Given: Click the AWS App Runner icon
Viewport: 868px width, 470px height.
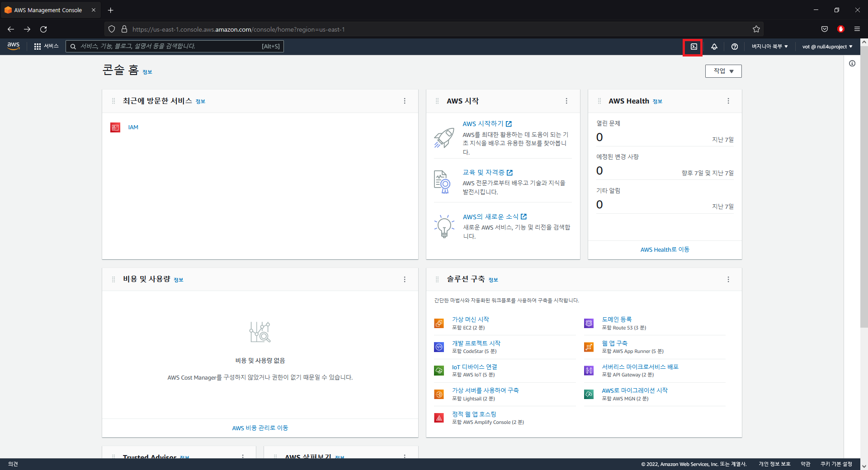Looking at the screenshot, I should tap(589, 347).
